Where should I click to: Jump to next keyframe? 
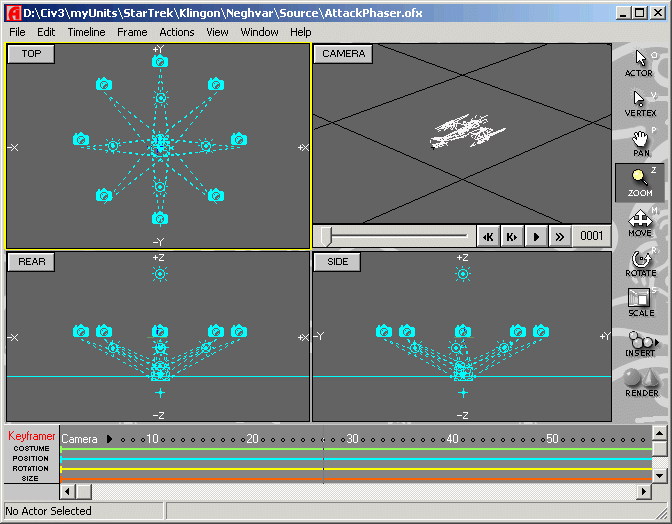[512, 236]
